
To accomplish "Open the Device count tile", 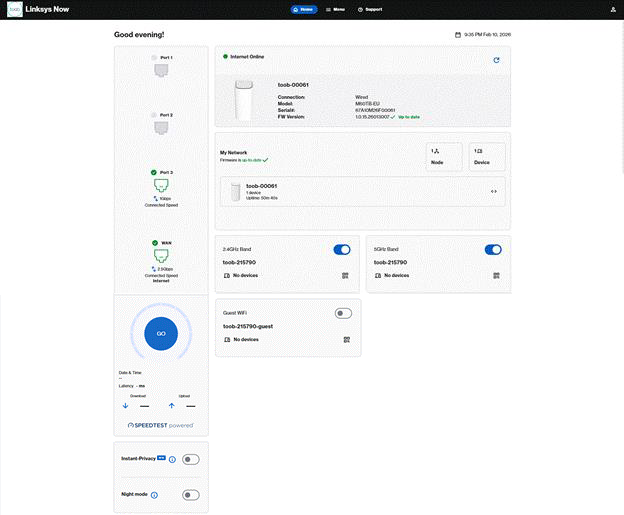I will [x=487, y=157].
